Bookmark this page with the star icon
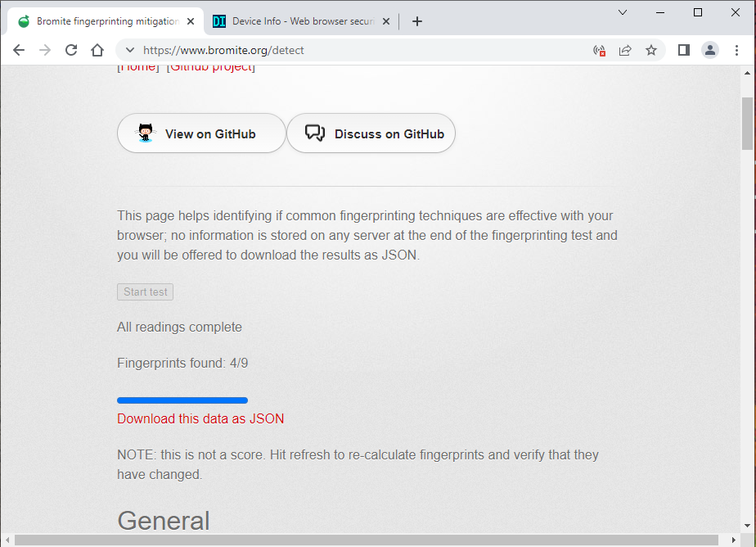Image resolution: width=756 pixels, height=547 pixels. 651,50
